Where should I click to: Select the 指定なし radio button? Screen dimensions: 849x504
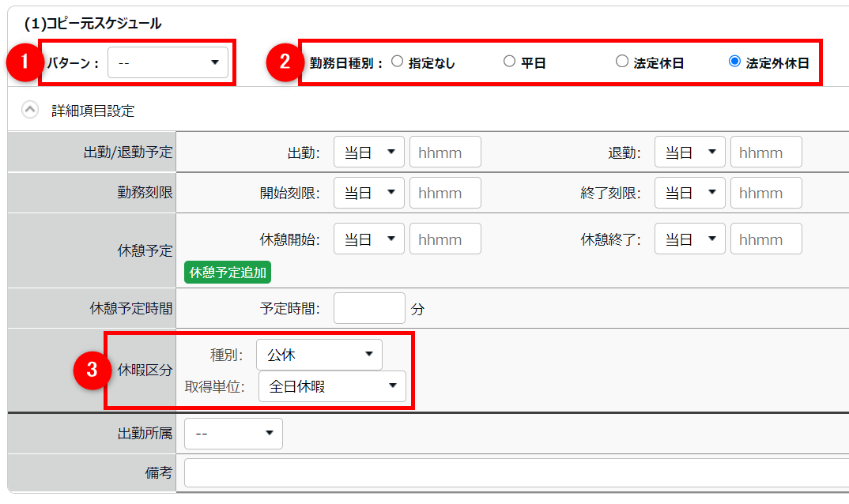[397, 62]
